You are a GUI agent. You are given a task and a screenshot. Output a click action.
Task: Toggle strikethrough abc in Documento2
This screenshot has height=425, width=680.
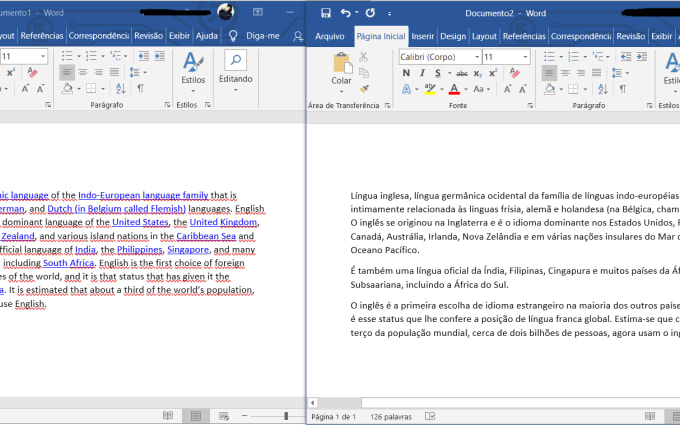click(462, 73)
